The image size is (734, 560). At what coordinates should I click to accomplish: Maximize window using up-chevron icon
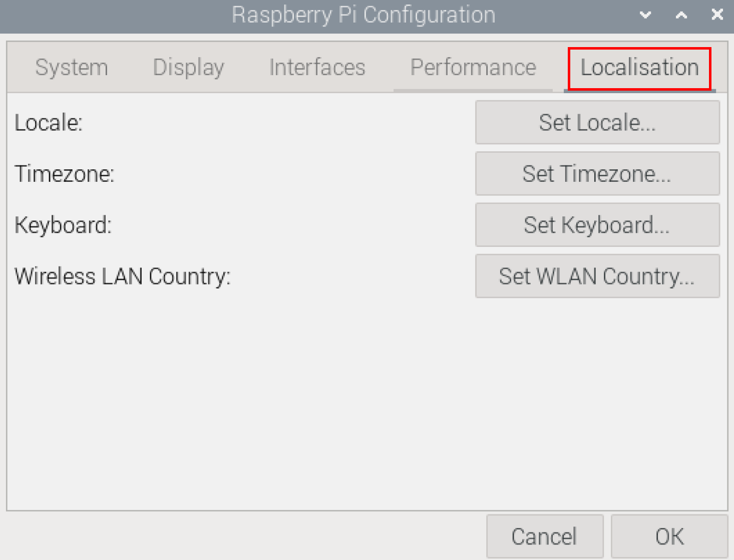tap(681, 15)
